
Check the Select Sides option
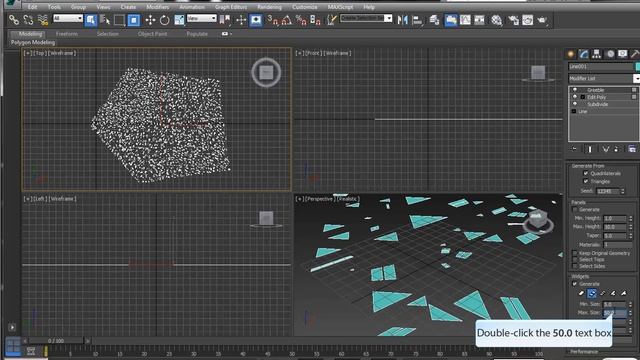pos(575,266)
